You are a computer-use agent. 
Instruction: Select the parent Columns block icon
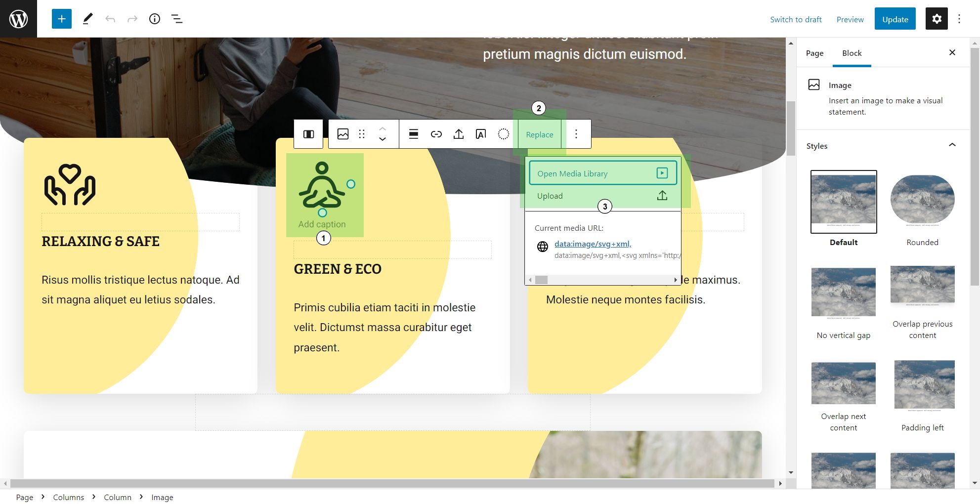(x=308, y=134)
